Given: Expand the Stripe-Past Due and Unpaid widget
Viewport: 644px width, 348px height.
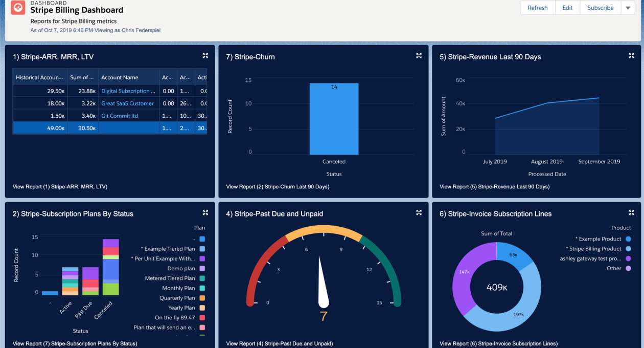Looking at the screenshot, I should 419,212.
